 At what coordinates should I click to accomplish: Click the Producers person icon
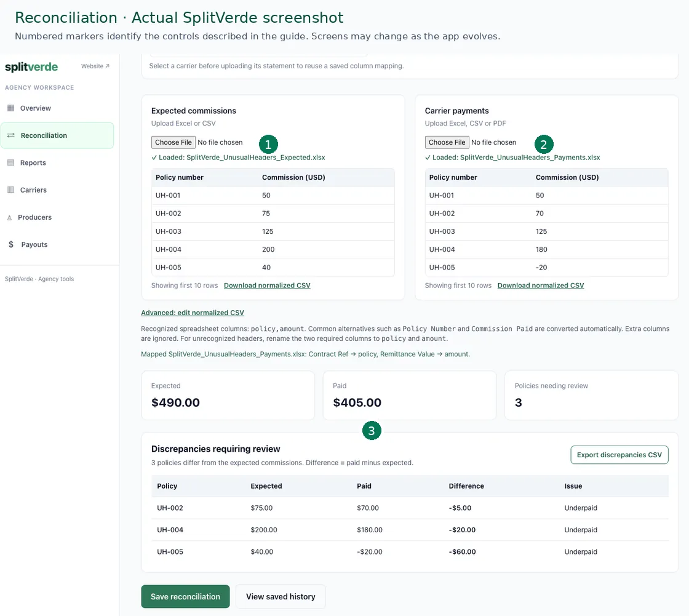(x=10, y=218)
